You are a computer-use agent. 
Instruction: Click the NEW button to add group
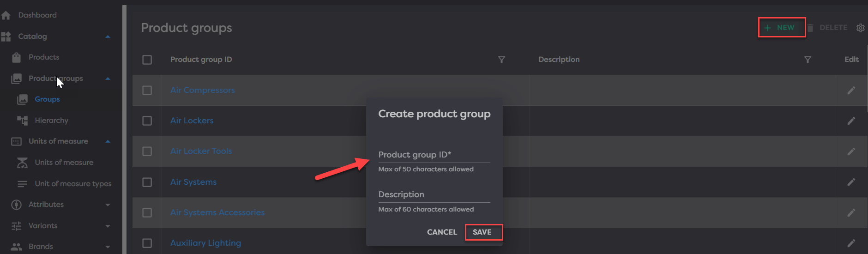781,28
